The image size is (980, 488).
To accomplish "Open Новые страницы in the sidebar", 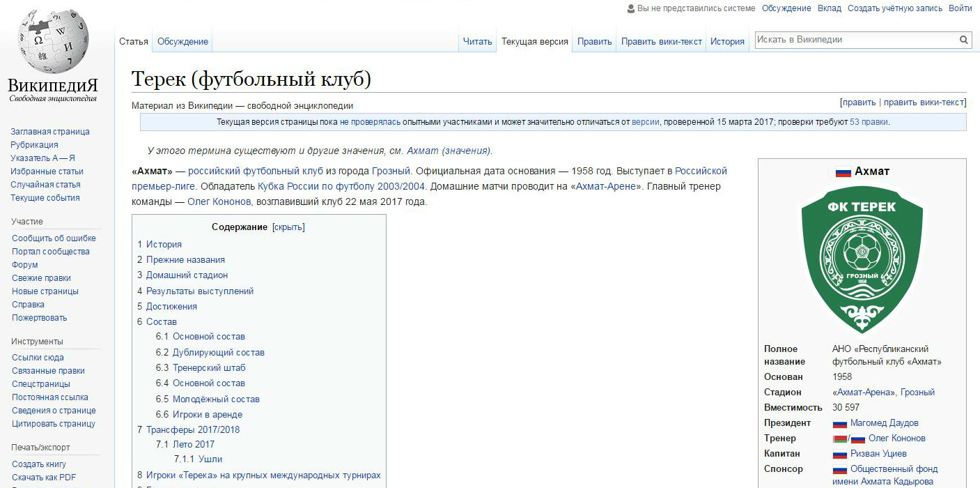I will tap(45, 291).
